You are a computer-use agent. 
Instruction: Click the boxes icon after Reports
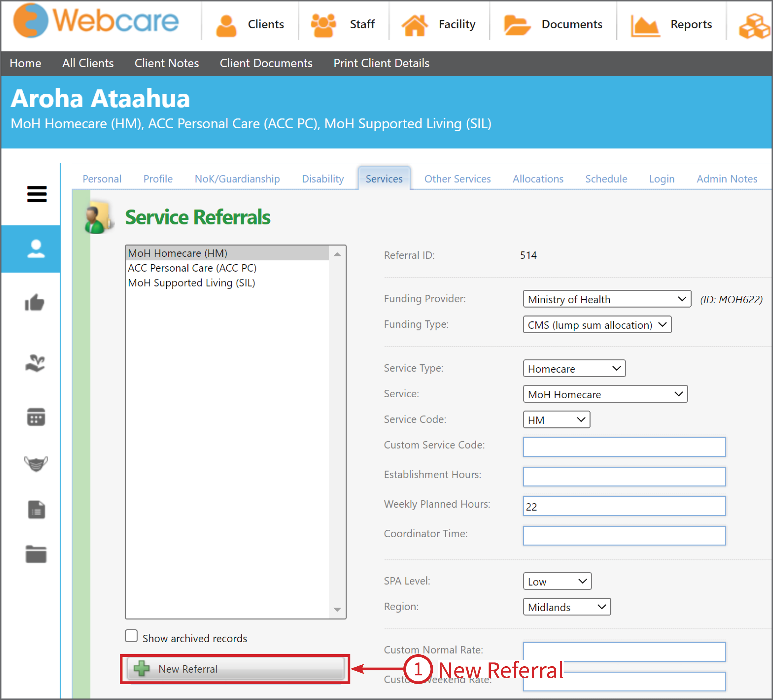(x=755, y=26)
